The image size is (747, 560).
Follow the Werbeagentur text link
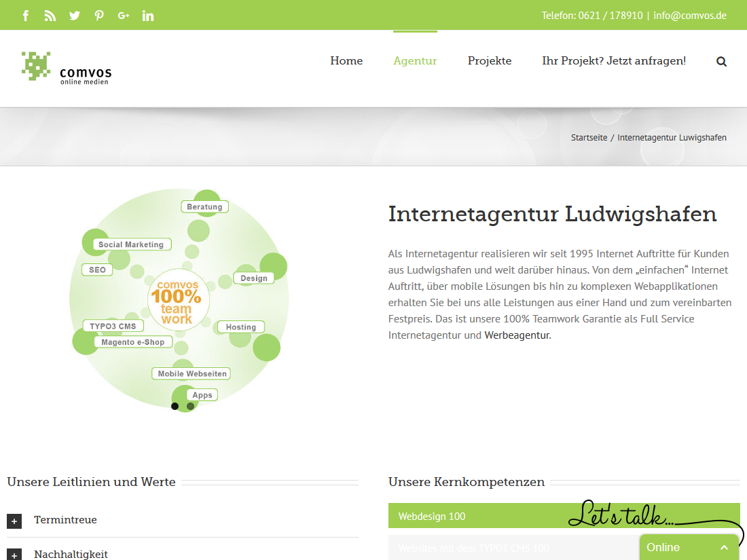pos(516,335)
